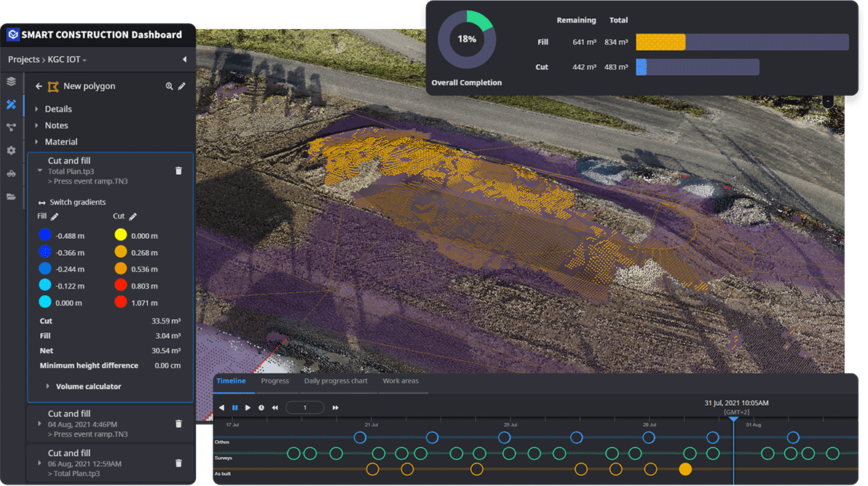Open the KGC IOT project dropdown
The width and height of the screenshot is (868, 486).
tap(68, 60)
